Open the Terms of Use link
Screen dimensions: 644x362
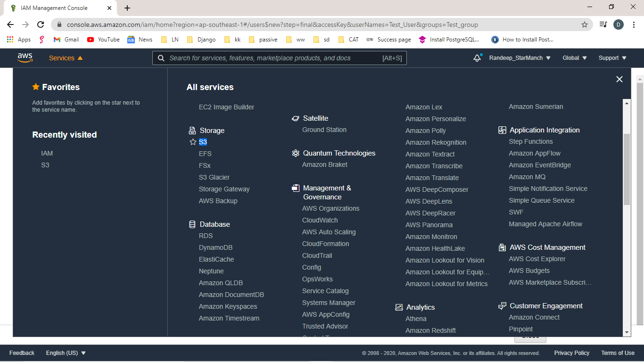click(x=618, y=353)
